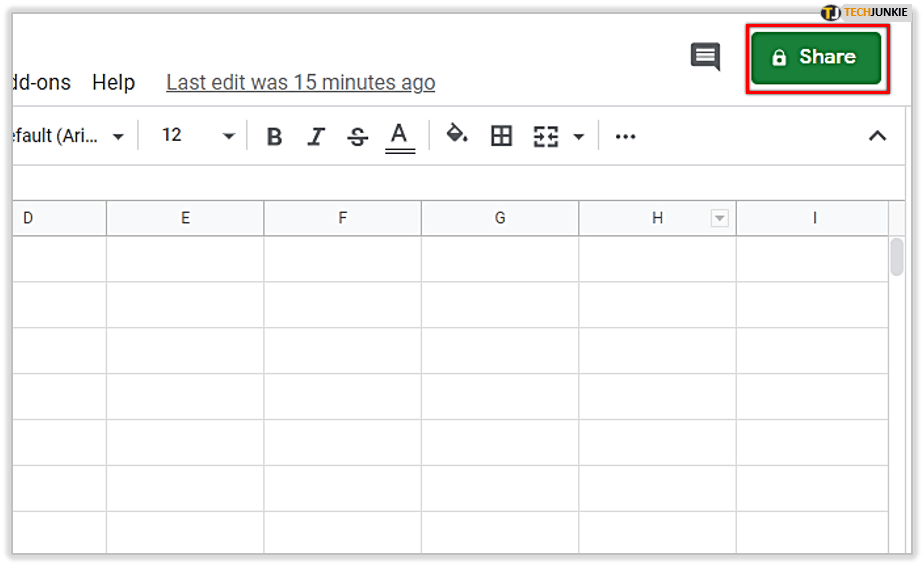Click the green Share button
The height and width of the screenshot is (566, 924).
816,58
